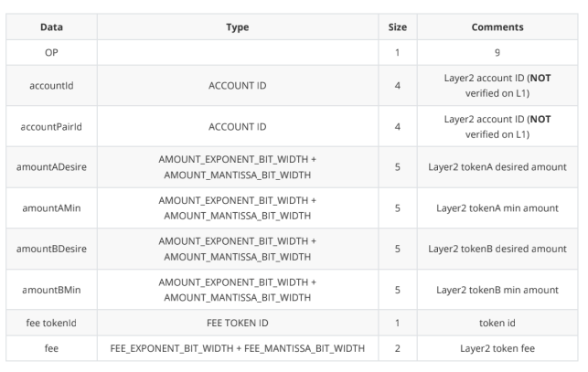Click 'Layer2 tokenB min amount' comment
Screen dimensions: 588x372
(497, 290)
